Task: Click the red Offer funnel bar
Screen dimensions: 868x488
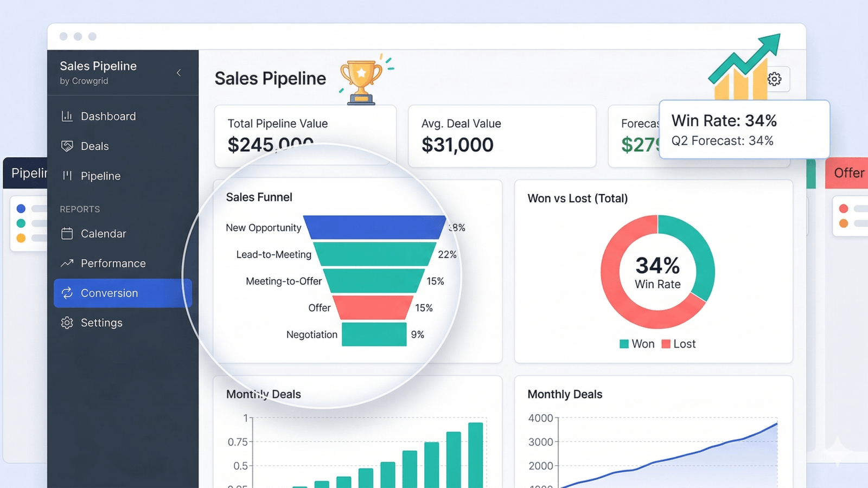Action: tap(373, 307)
